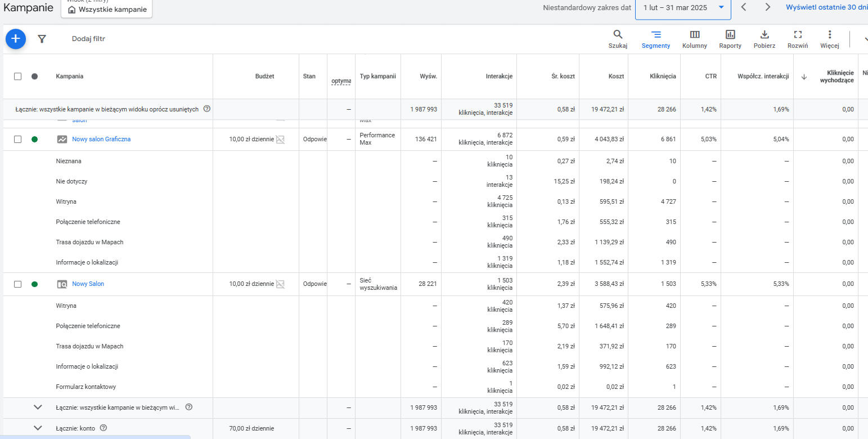Sort by Stan column header
The width and height of the screenshot is (868, 439).
pos(309,77)
